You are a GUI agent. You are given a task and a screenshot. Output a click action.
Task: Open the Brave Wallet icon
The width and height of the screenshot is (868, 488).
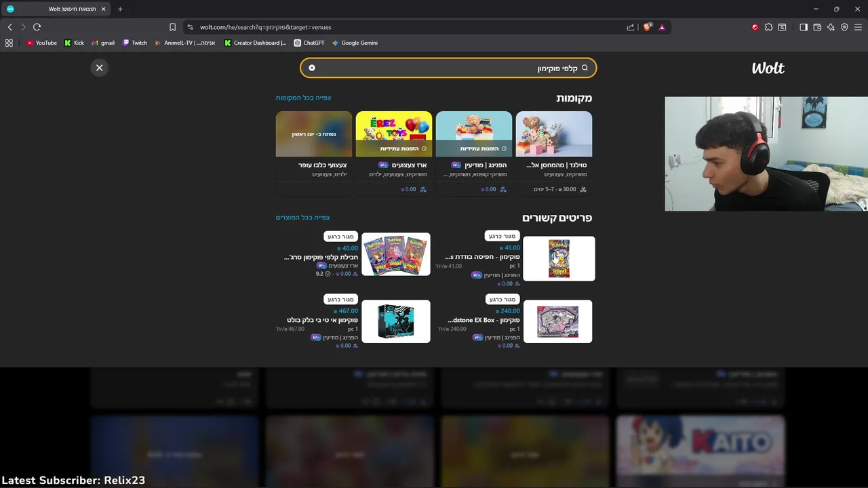817,27
